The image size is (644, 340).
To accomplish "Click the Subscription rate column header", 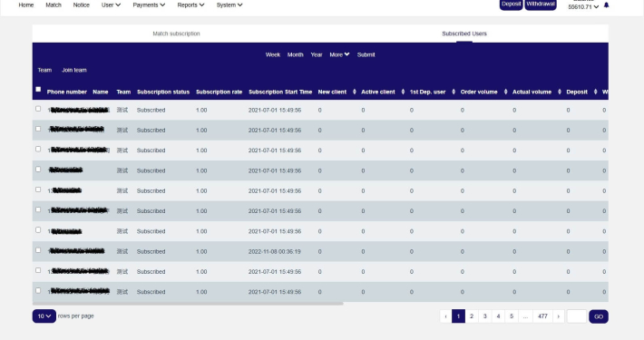I will pos(219,92).
